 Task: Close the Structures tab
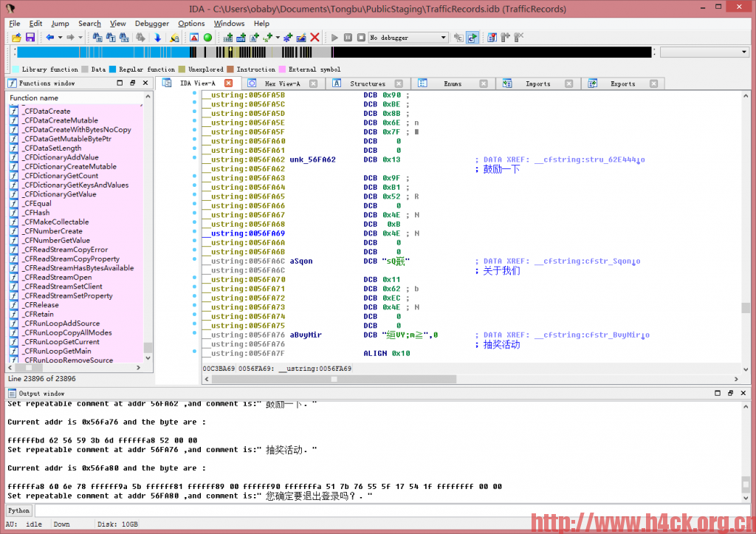click(x=398, y=83)
